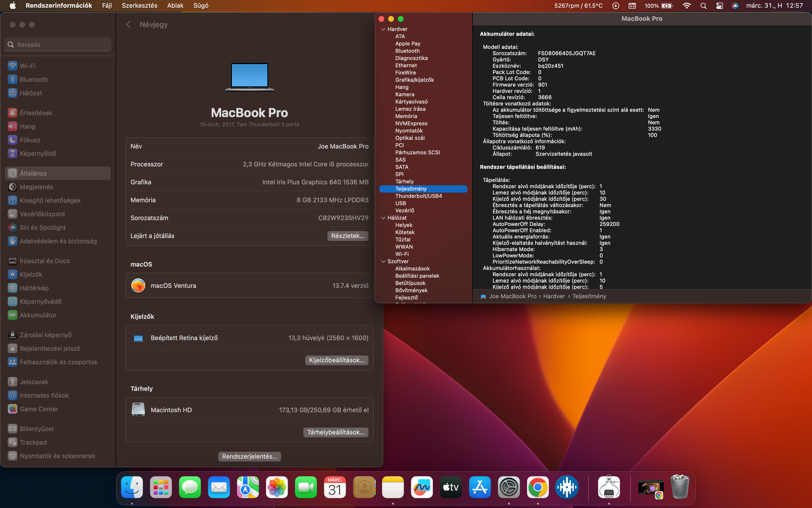
Task: Open Maps in the Dock
Action: (248, 488)
